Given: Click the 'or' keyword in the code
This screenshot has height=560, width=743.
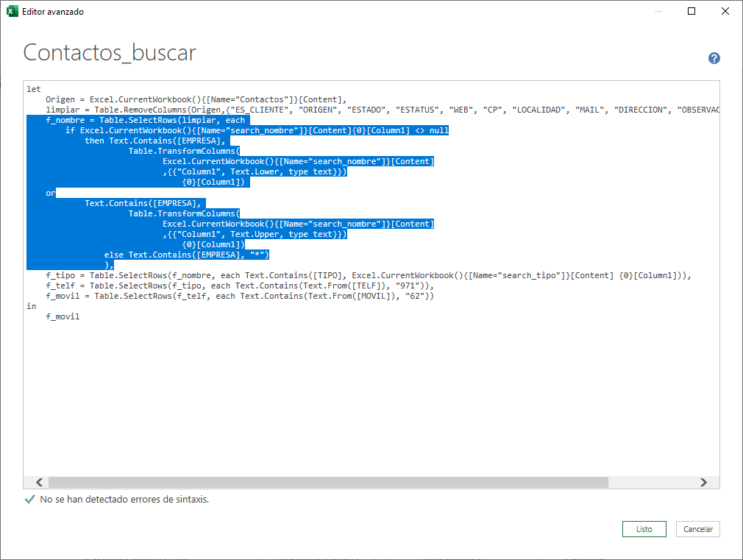Looking at the screenshot, I should coord(50,193).
